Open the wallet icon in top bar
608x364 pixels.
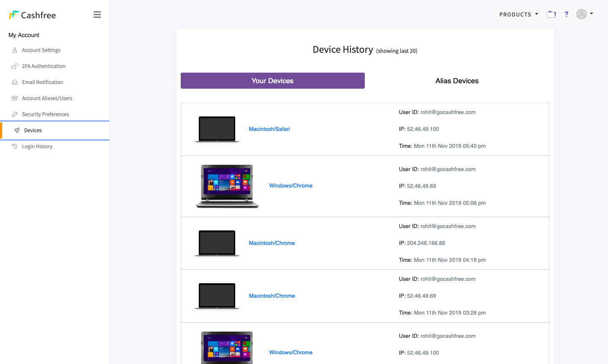tap(551, 14)
